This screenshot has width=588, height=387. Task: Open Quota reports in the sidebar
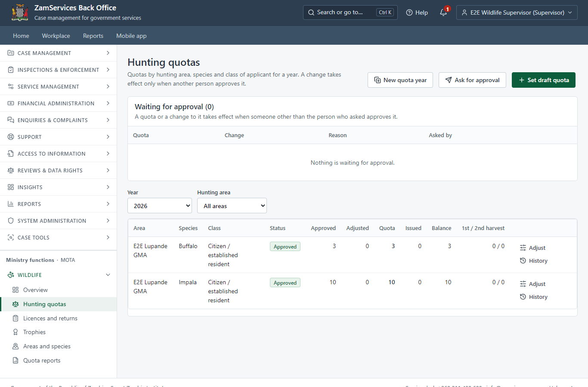59,360
